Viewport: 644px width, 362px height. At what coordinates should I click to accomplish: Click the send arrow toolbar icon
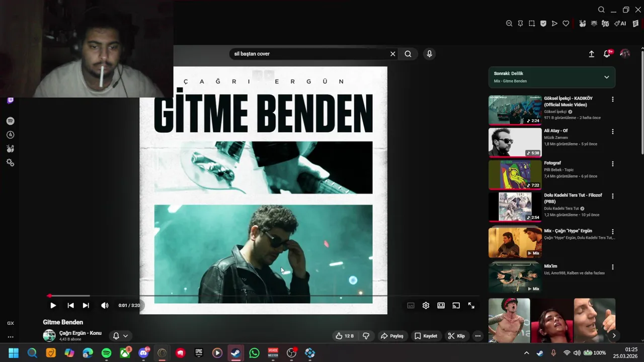554,24
